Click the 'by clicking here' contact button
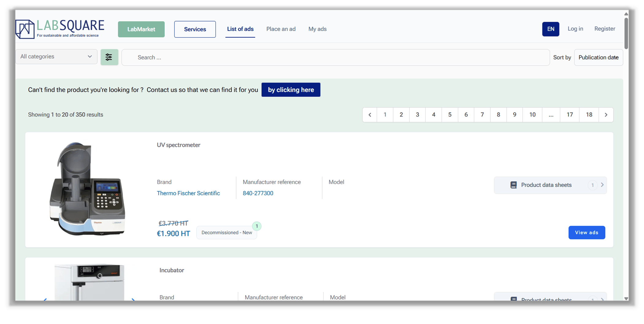 click(x=291, y=90)
